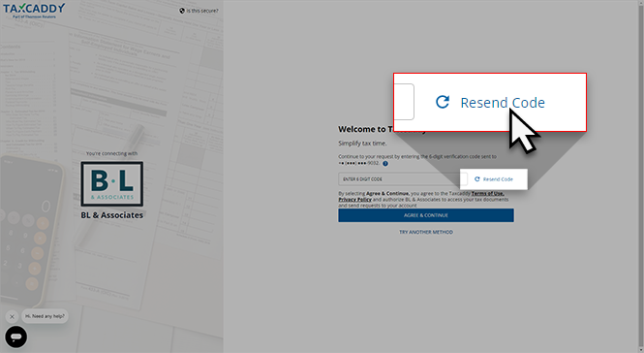Click the help question mark beside the phone number
644x353 pixels.
pyautogui.click(x=385, y=163)
